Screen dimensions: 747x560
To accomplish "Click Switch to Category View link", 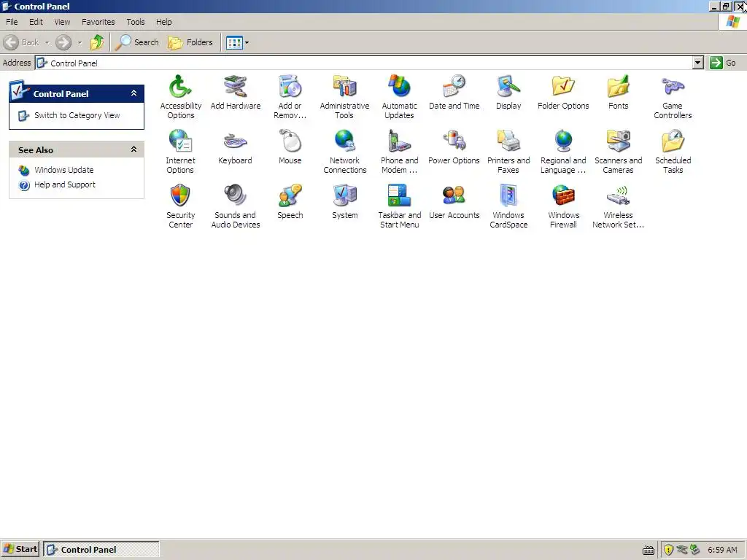I will [77, 115].
